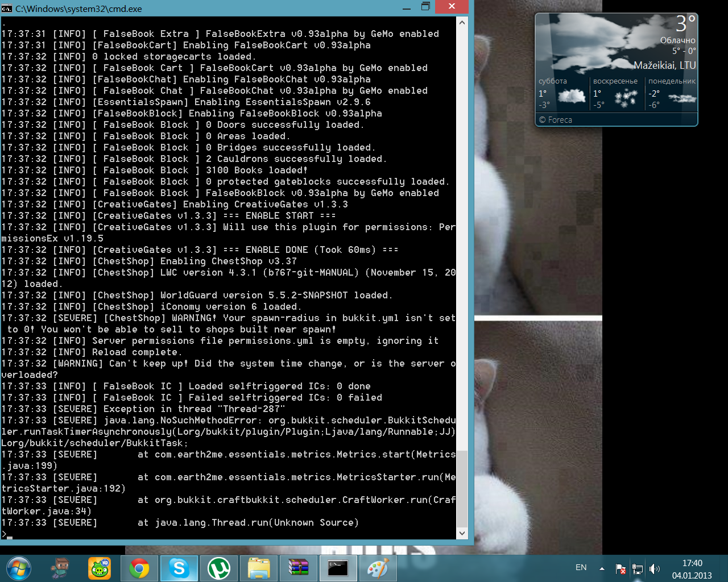Open the clock showing 17:40
The width and height of the screenshot is (728, 582).
click(x=692, y=568)
